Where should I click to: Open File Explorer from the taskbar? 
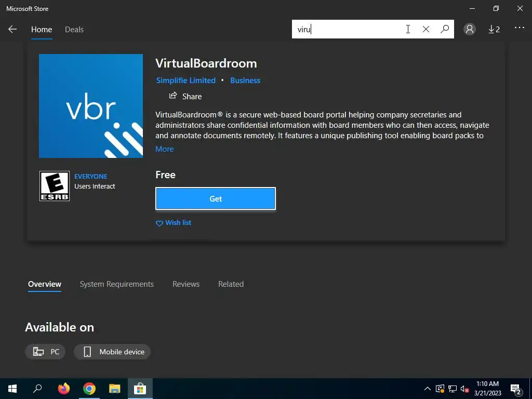(x=115, y=389)
